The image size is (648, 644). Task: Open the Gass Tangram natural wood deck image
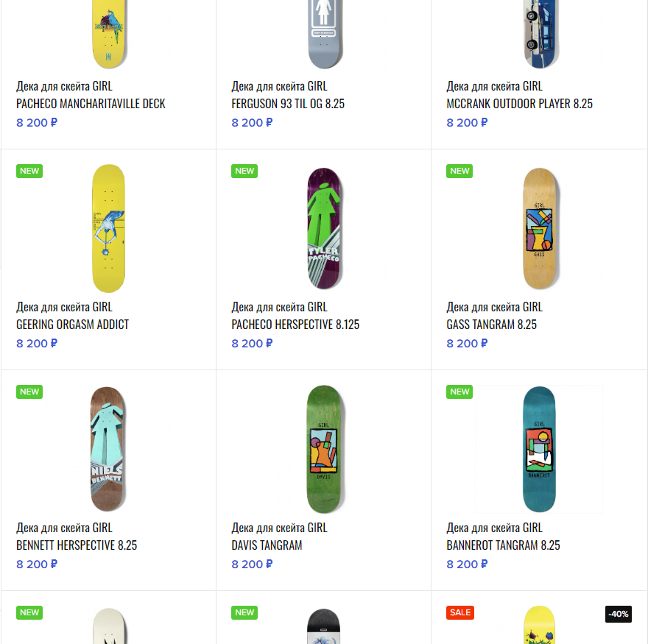click(539, 228)
